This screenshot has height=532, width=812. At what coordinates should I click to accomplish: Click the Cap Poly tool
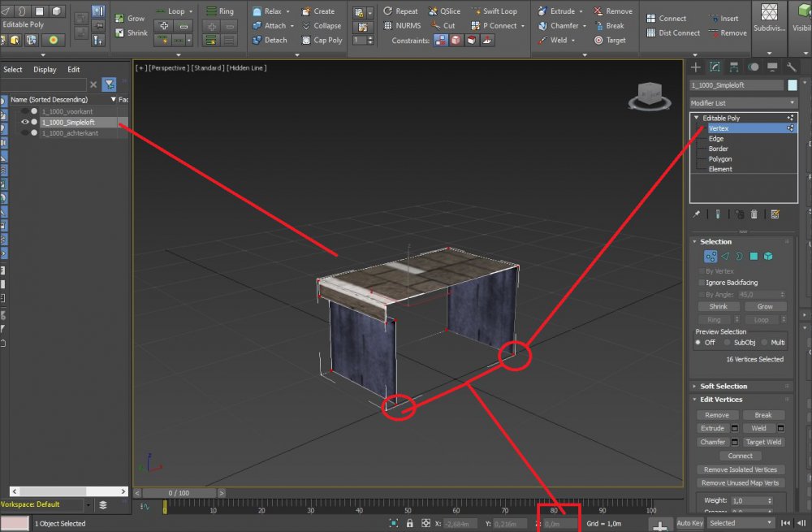point(322,40)
